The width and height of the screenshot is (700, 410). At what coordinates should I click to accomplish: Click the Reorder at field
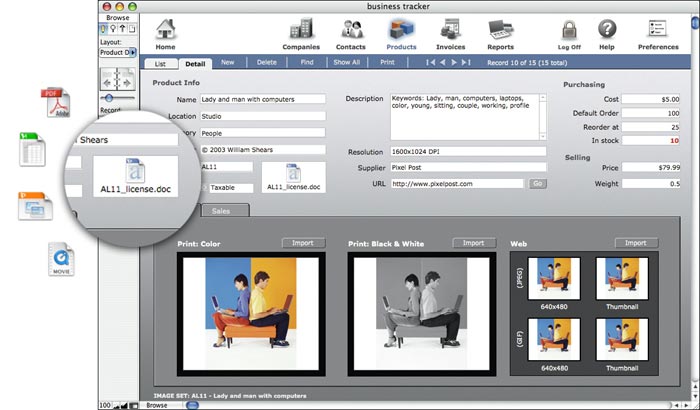[651, 127]
